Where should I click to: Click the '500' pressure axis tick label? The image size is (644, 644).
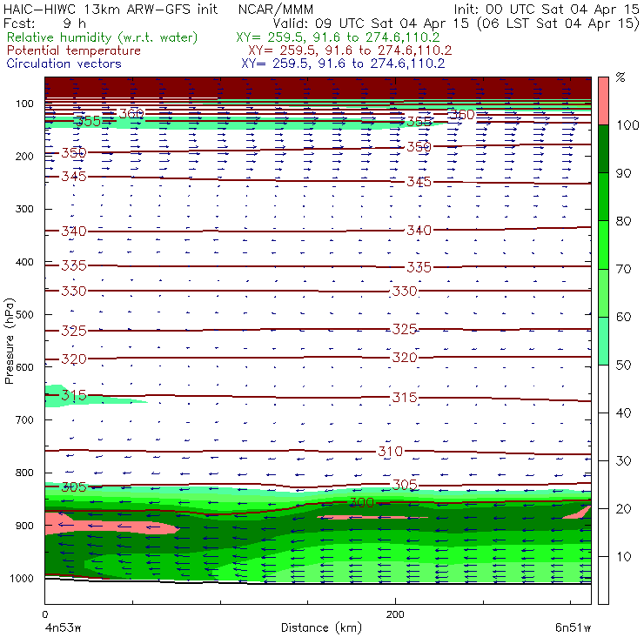24,314
